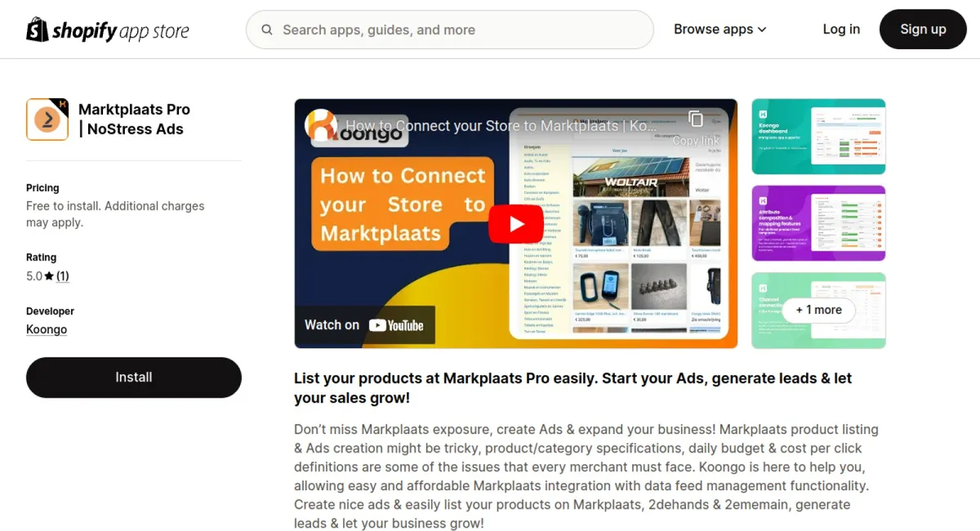Click the Sign up button

[x=923, y=29]
